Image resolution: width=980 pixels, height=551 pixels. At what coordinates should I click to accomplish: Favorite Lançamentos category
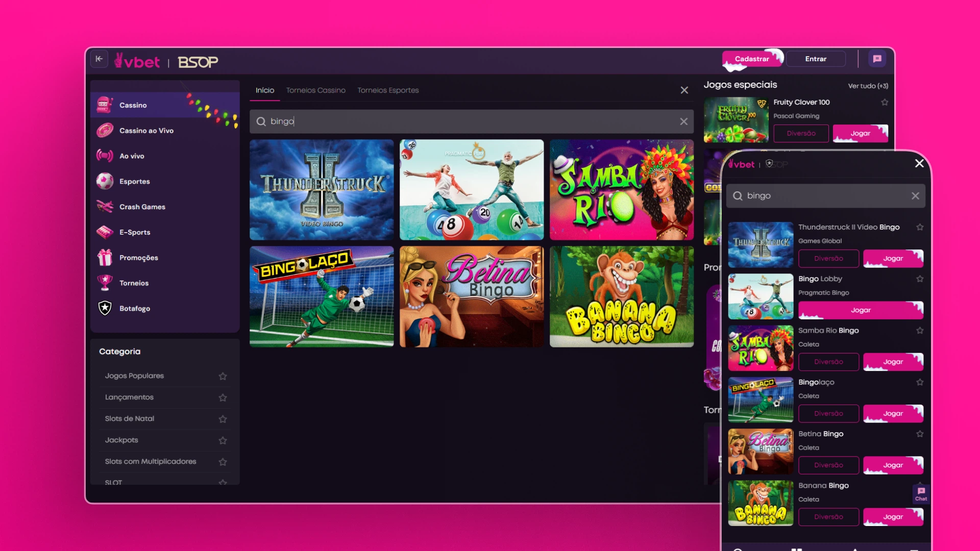pyautogui.click(x=223, y=397)
